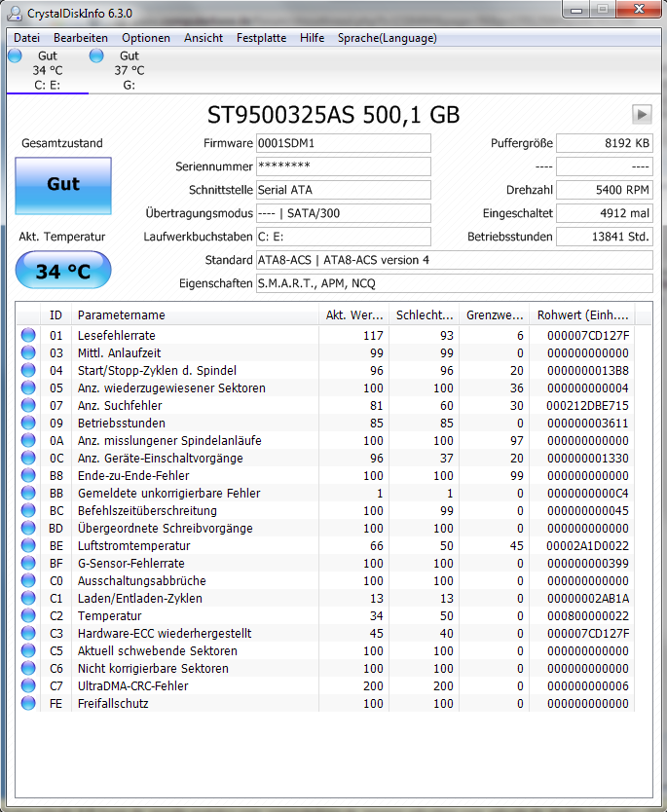Screen dimensions: 667x812
Task: Click status orb for UltraDMA-CRC-Fehler row
Action: pyautogui.click(x=28, y=685)
